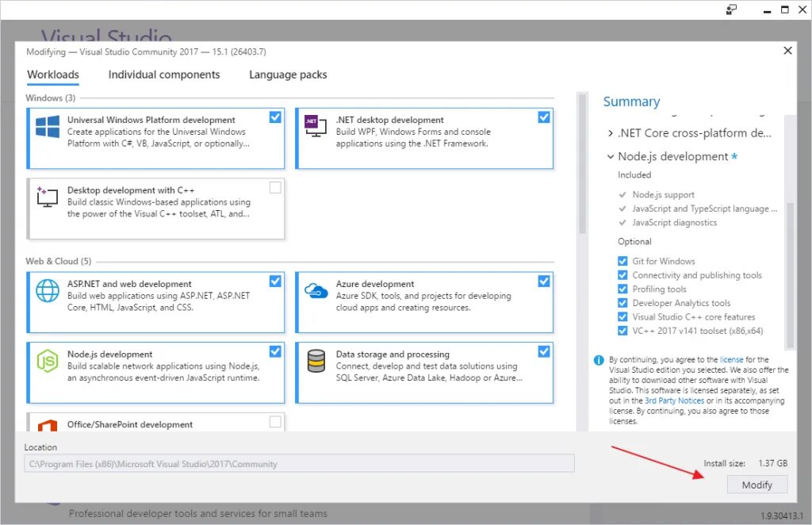Click the Desktop development with C++ monitor icon
812x525 pixels.
click(x=47, y=197)
